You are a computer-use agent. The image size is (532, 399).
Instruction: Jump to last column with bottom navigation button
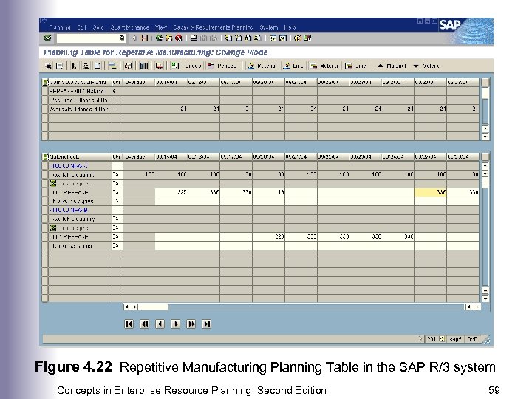[206, 324]
